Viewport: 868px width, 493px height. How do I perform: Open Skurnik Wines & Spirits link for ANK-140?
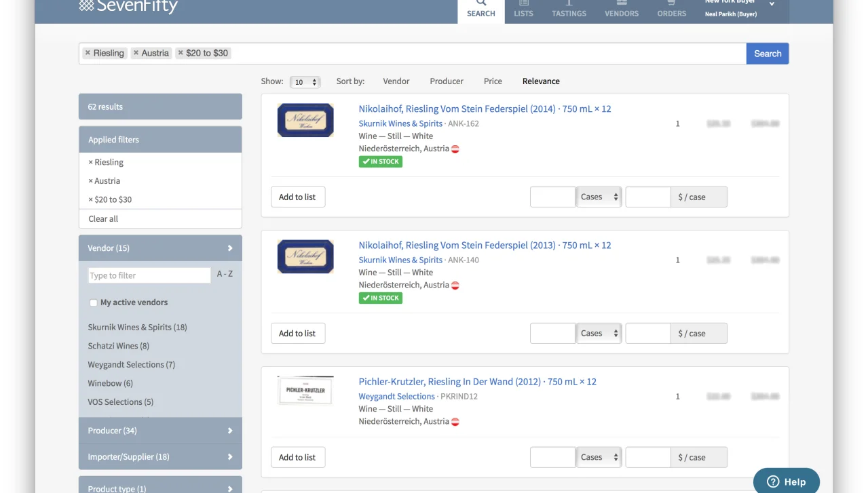[400, 260]
